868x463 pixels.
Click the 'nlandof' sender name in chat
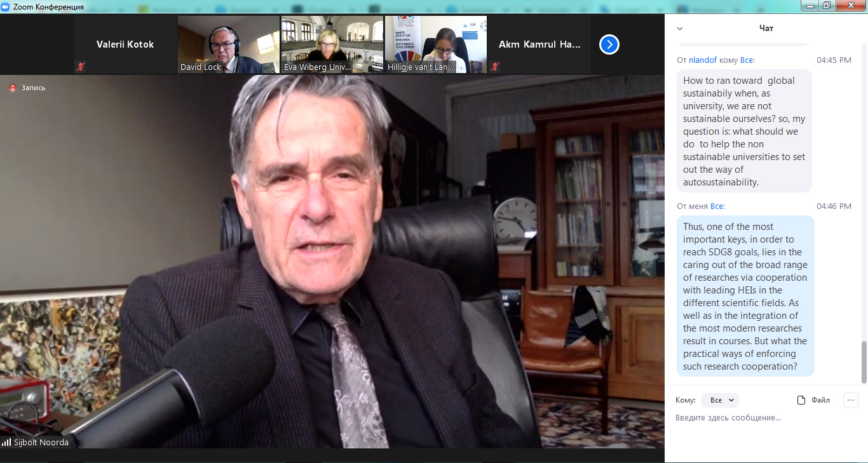[703, 60]
